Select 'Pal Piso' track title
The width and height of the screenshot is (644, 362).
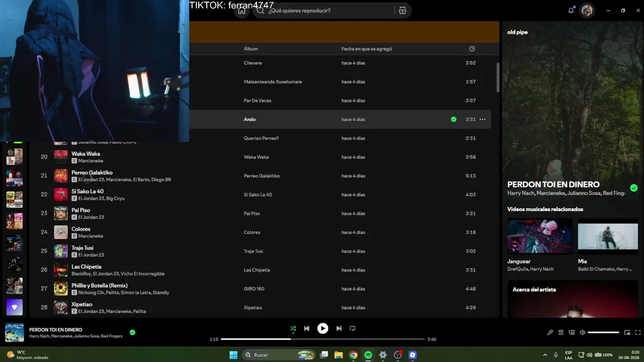pos(81,210)
